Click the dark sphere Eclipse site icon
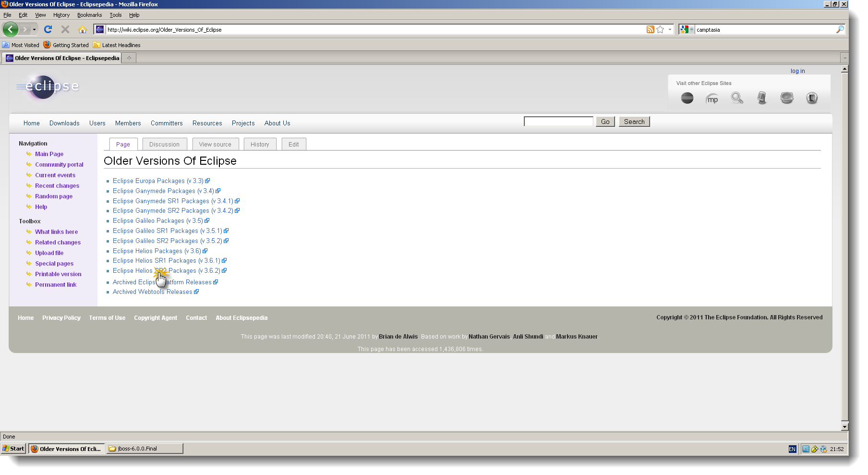The width and height of the screenshot is (868, 475). click(x=687, y=98)
